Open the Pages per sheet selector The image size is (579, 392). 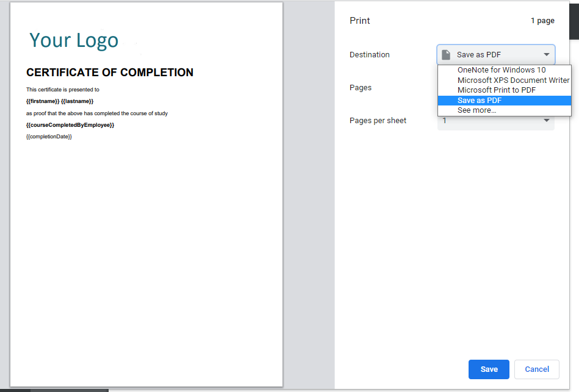coord(496,120)
